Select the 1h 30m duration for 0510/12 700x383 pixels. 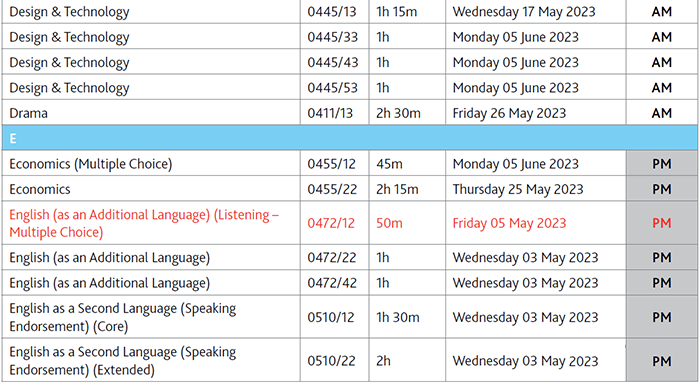click(398, 317)
